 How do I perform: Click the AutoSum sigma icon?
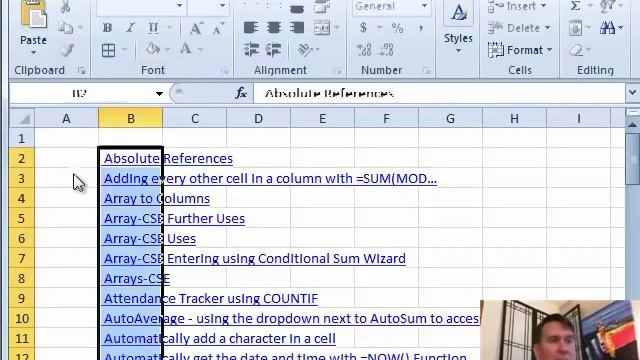click(576, 6)
